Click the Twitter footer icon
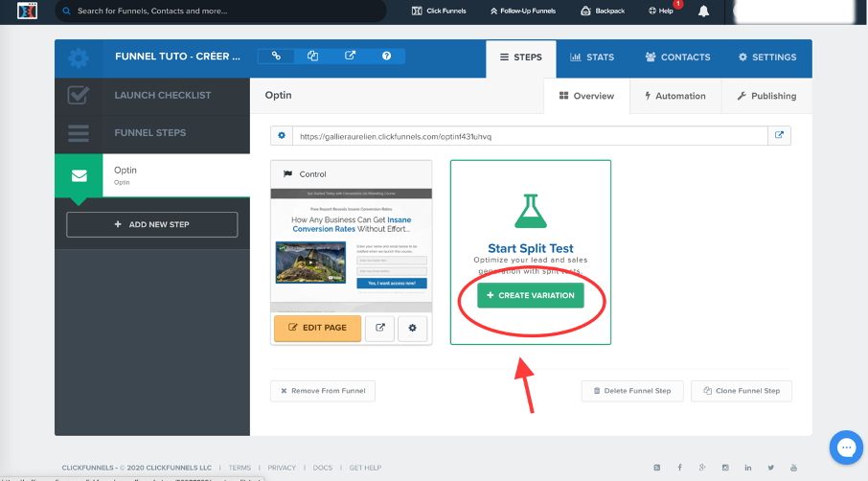Viewport: 868px width, 481px height. click(x=770, y=468)
